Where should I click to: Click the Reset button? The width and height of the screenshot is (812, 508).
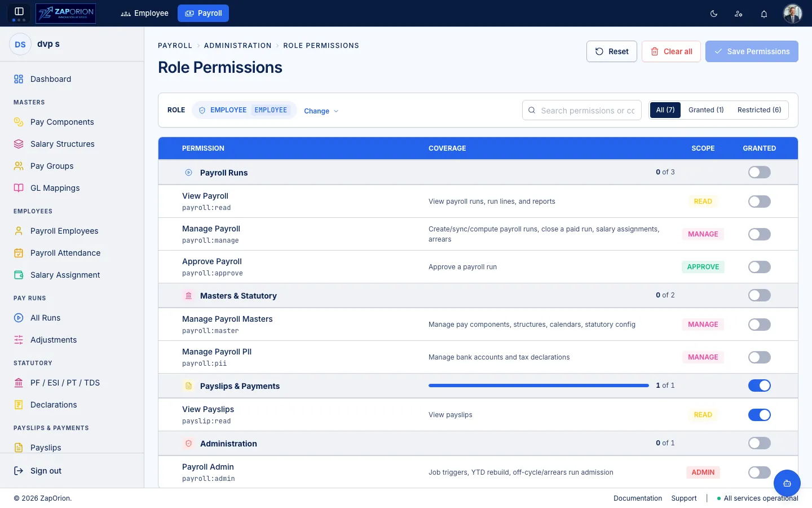click(612, 51)
